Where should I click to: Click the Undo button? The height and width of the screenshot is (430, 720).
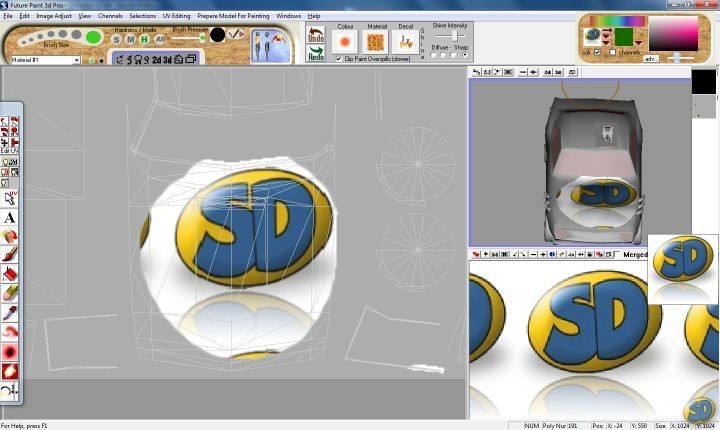[x=315, y=35]
